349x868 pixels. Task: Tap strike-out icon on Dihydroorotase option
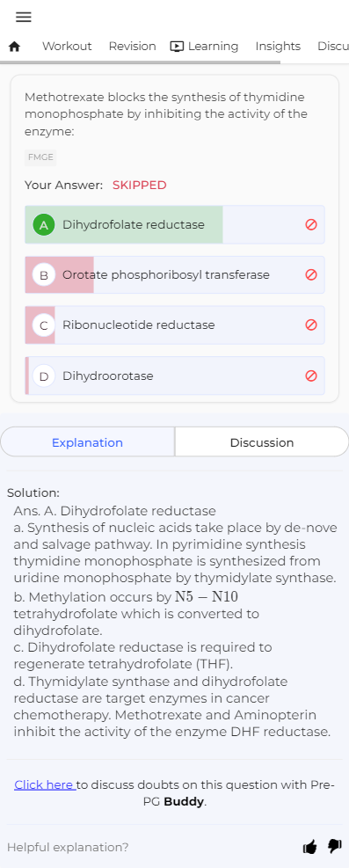point(311,376)
